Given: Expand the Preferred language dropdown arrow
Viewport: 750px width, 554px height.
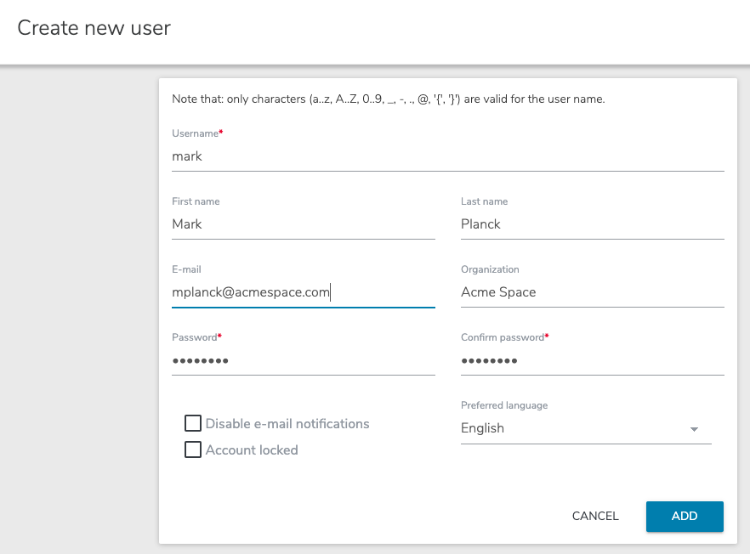Looking at the screenshot, I should (x=694, y=429).
